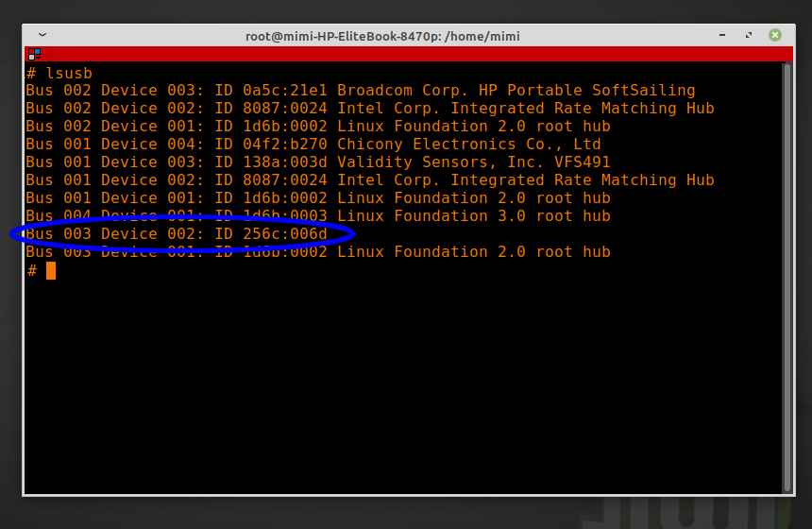Click Bus 002 Device 001 Linux Foundation line
This screenshot has width=812, height=529.
tap(318, 126)
